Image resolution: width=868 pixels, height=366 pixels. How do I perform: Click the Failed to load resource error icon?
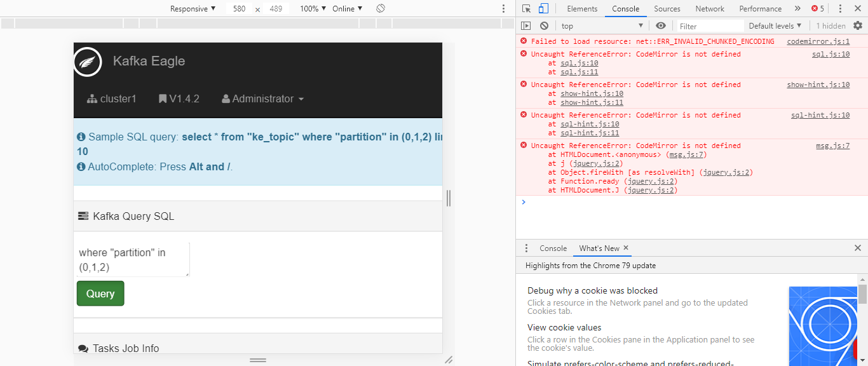click(x=524, y=41)
